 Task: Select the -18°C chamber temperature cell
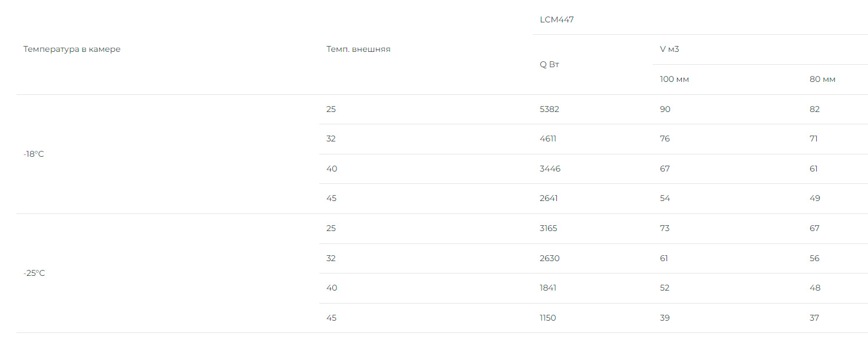[34, 154]
